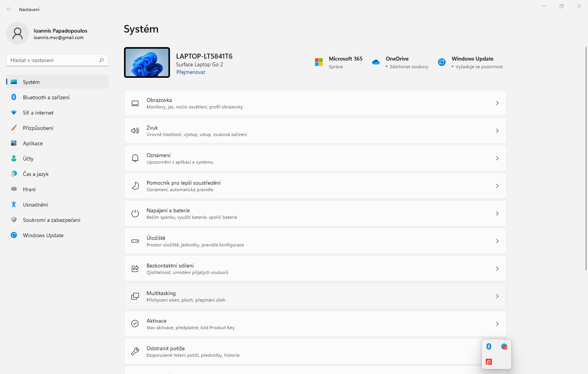Viewport: 588px width, 374px height.
Task: Open the Windows Update status icon at top
Action: (442, 62)
